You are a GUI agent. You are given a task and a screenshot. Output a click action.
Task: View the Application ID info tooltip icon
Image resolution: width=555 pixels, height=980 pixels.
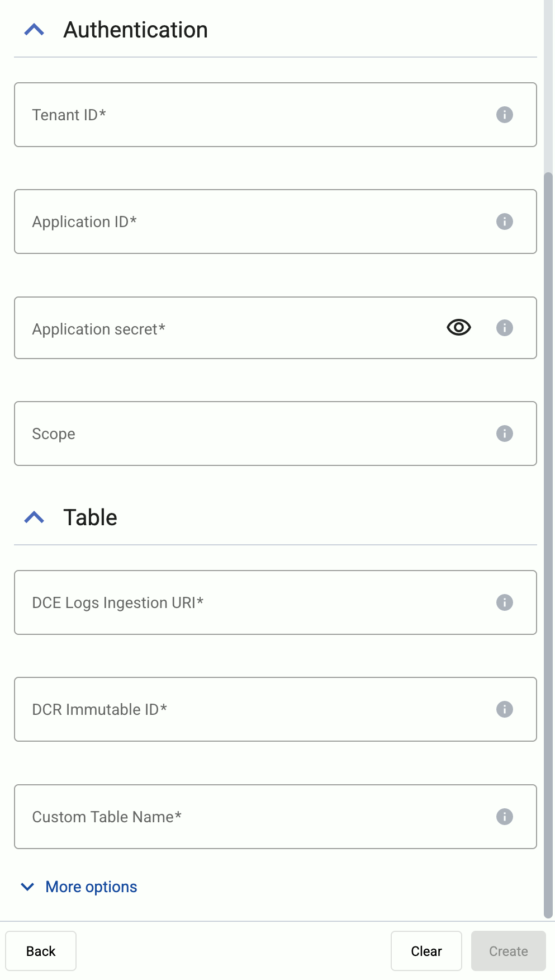505,222
